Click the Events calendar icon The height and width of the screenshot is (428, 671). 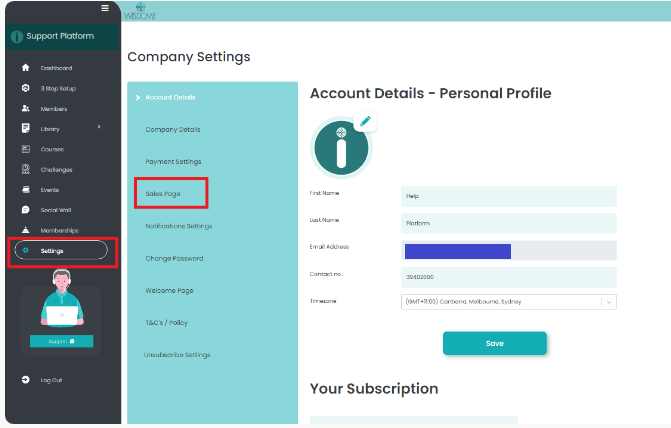click(25, 189)
